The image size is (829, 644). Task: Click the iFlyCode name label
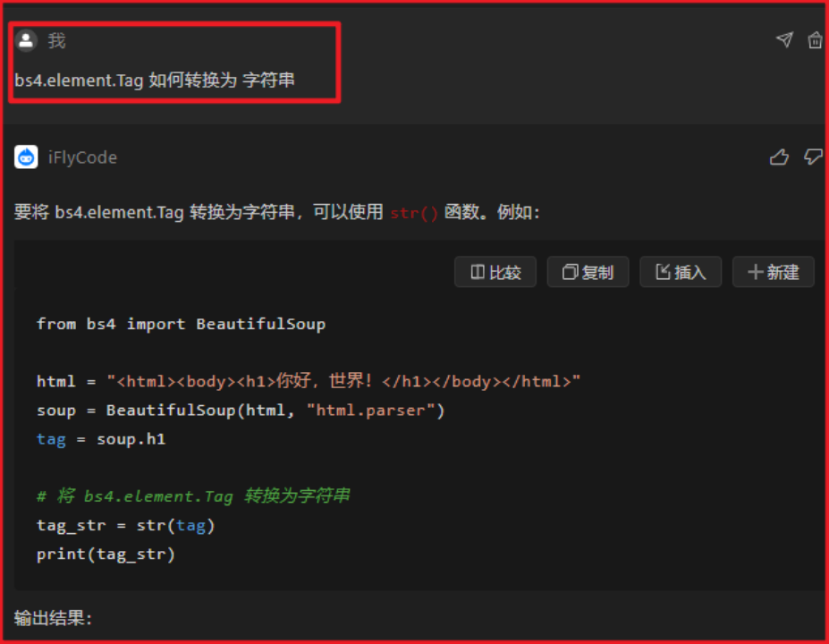[82, 157]
